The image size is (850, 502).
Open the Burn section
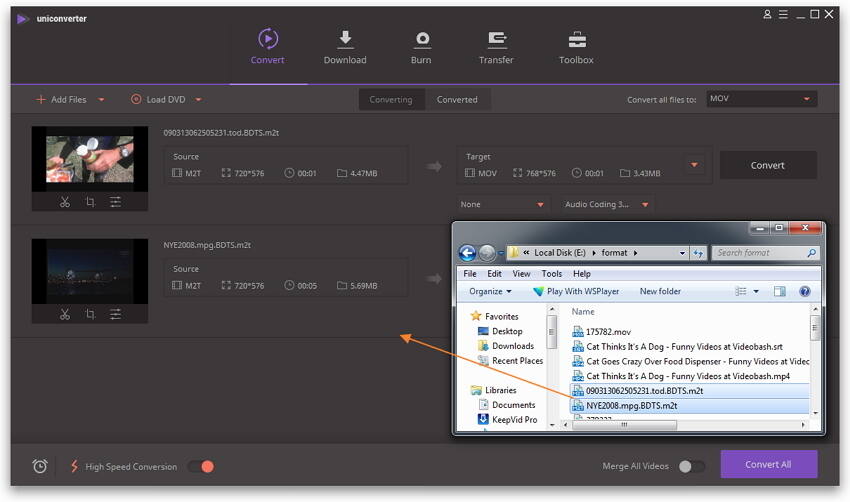(x=421, y=48)
